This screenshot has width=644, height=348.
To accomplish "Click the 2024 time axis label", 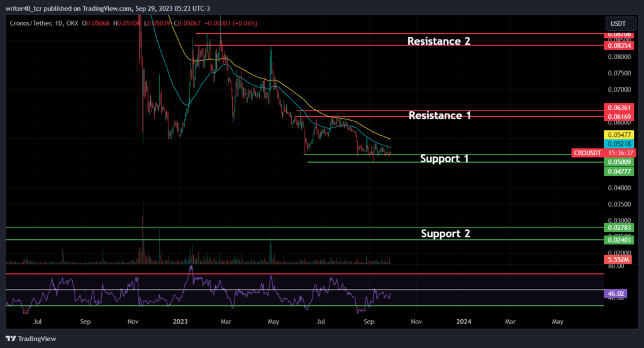I will pos(464,322).
